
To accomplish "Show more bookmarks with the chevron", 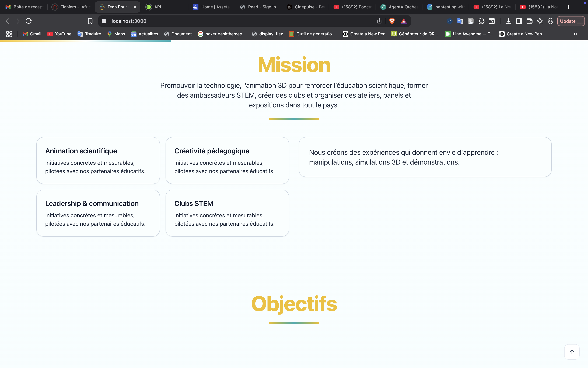I will point(575,34).
